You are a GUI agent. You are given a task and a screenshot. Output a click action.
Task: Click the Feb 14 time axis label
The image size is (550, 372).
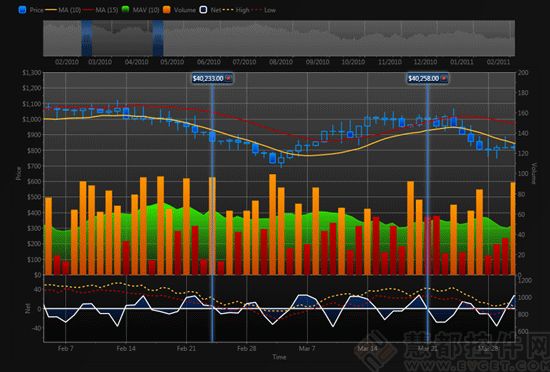tap(126, 349)
